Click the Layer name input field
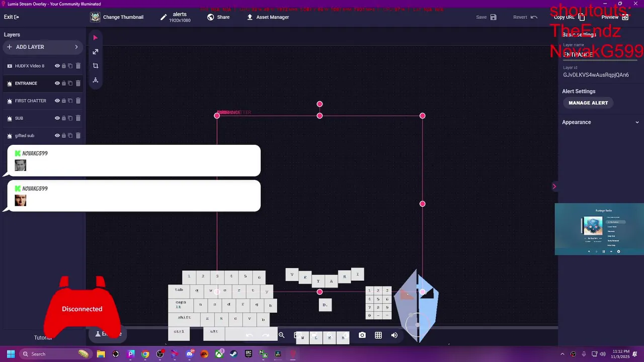The image size is (644, 362). pos(601,54)
